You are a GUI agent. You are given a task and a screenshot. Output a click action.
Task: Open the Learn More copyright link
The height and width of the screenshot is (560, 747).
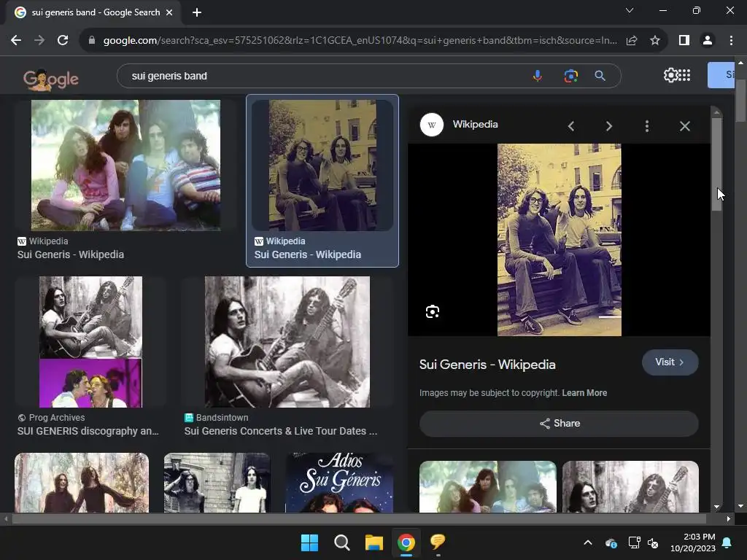(584, 393)
